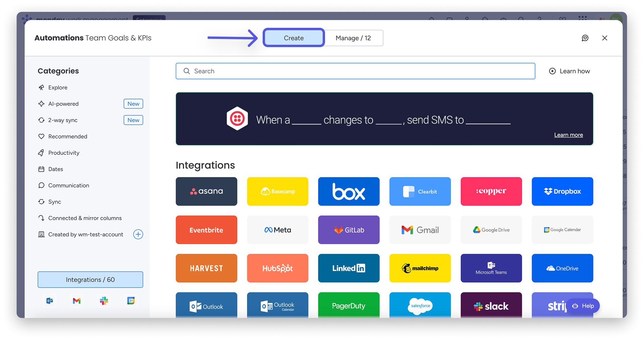Screen dimensions: 644x340
Task: Pick the Outlook integration tile
Action: click(206, 305)
